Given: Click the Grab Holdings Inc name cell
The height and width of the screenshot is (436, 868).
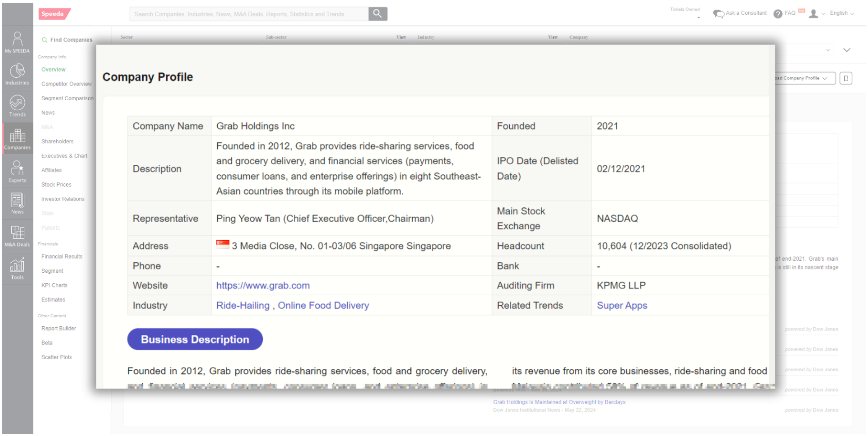Looking at the screenshot, I should point(351,126).
